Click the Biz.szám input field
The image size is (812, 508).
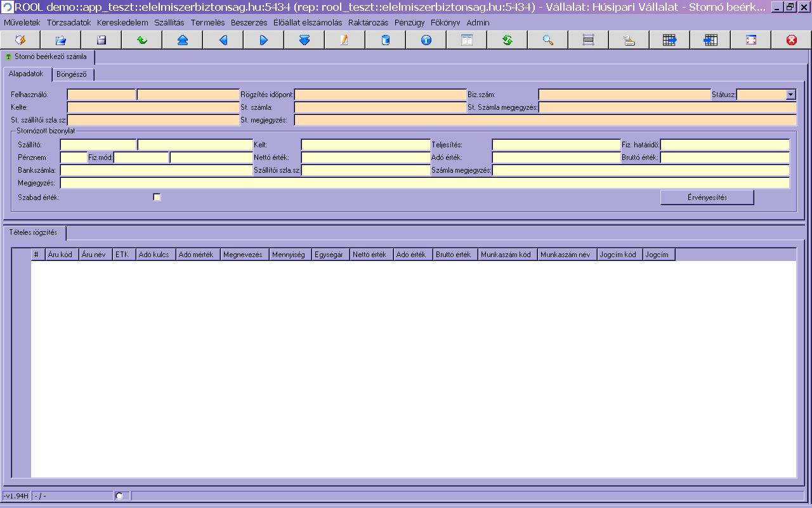(x=624, y=95)
